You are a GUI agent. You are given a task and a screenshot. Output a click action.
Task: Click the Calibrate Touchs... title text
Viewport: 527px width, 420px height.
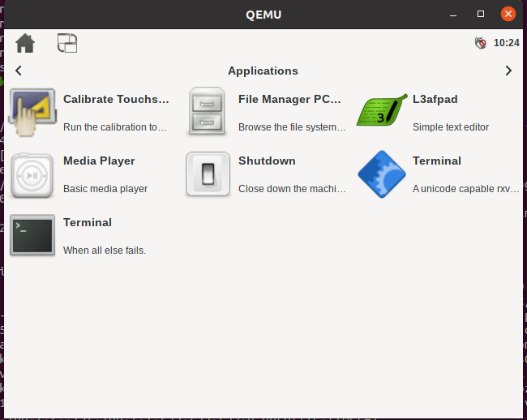[116, 99]
